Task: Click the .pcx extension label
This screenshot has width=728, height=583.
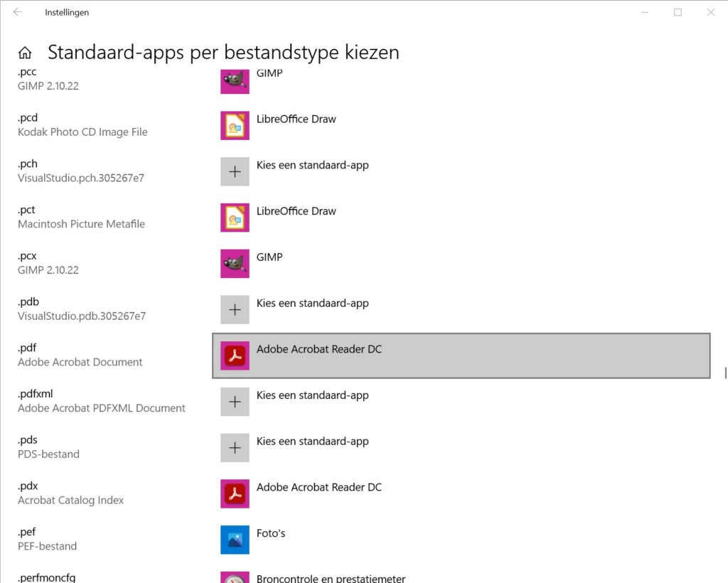Action: click(27, 256)
